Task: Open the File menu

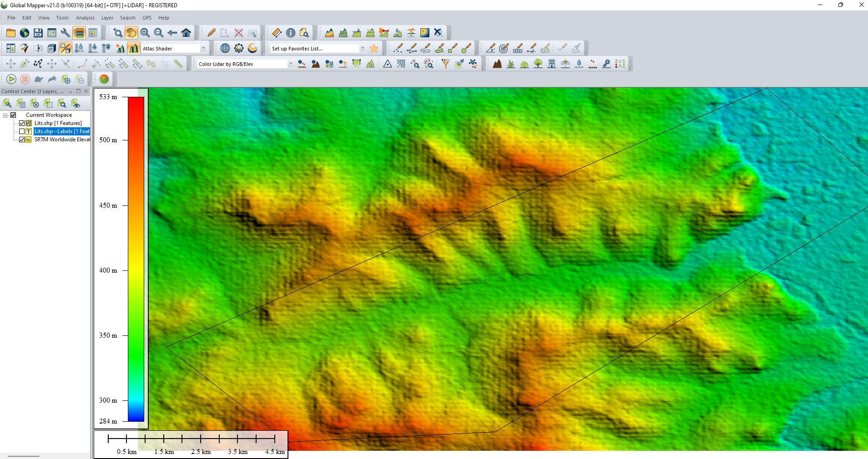Action: 11,18
